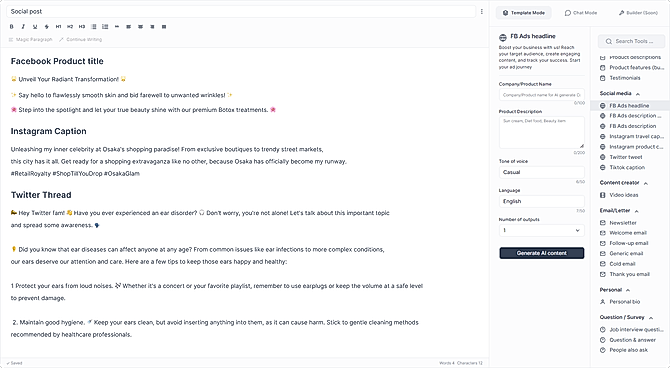Image resolution: width=670 pixels, height=368 pixels.
Task: Click the person icon beside Personal bio
Action: pyautogui.click(x=602, y=302)
